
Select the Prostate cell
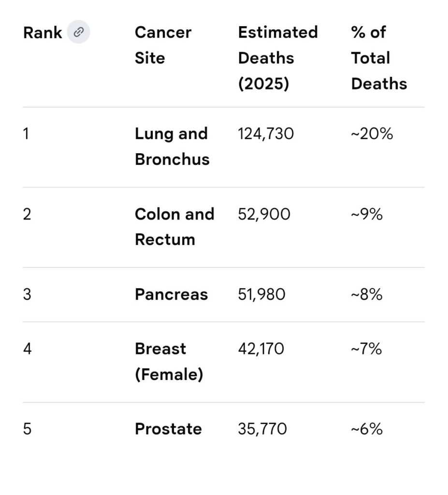tap(168, 429)
